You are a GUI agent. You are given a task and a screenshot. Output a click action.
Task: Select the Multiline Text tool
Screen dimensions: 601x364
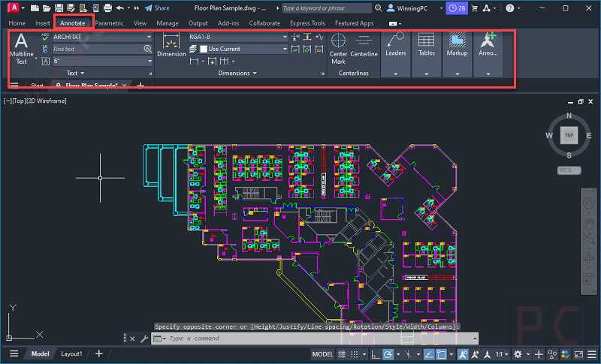(22, 49)
